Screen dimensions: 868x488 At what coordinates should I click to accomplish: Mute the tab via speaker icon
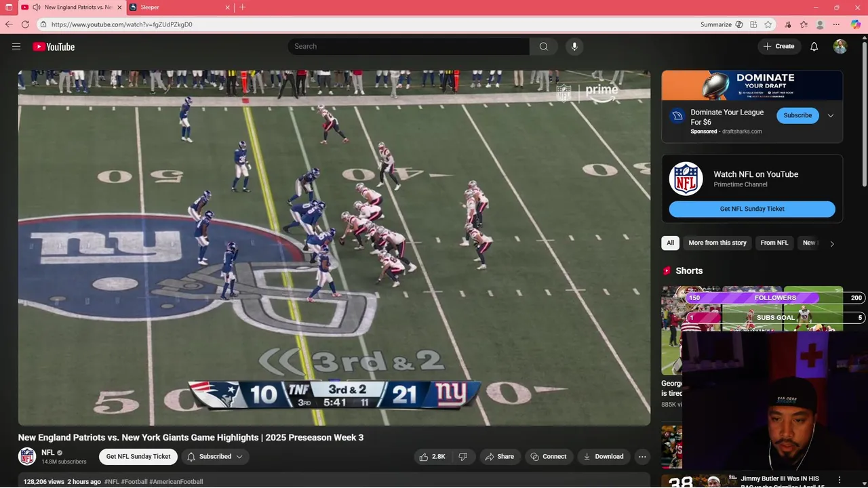coord(37,7)
